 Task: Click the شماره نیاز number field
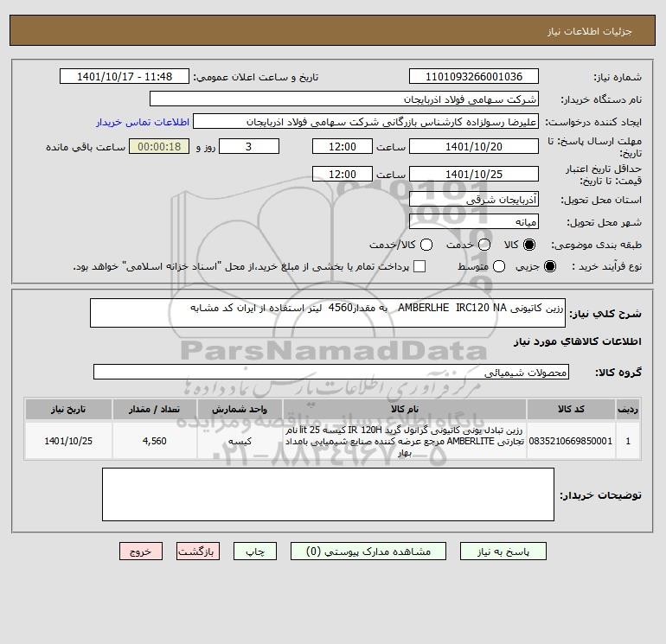(x=474, y=76)
